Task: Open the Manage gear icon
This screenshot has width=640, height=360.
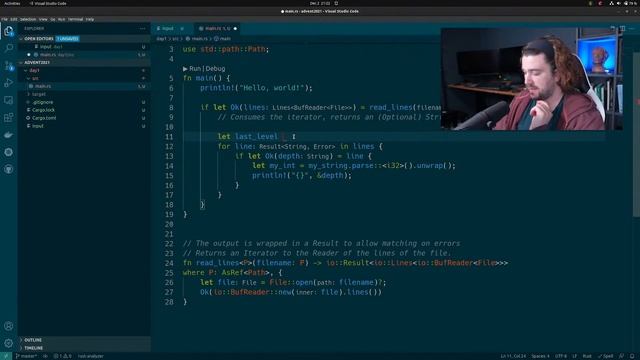Action: click(x=9, y=343)
